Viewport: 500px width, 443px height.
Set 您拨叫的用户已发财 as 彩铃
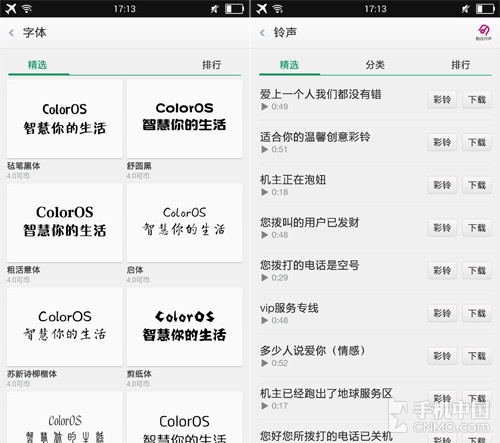coord(442,228)
